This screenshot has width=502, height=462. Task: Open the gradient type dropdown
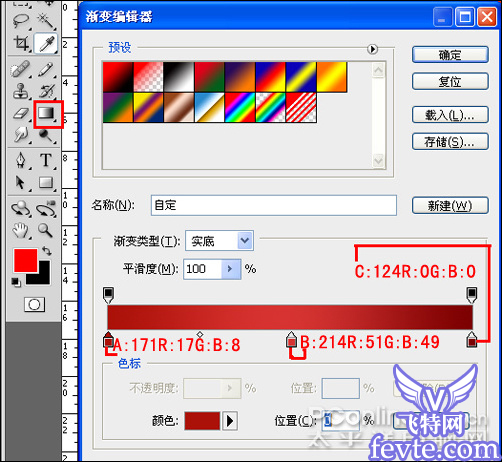point(245,240)
